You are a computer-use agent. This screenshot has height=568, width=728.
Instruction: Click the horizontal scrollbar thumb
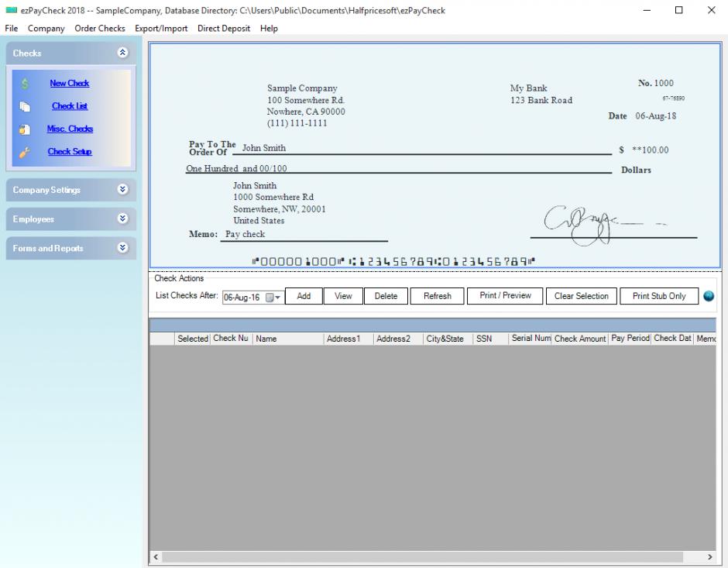coord(422,557)
